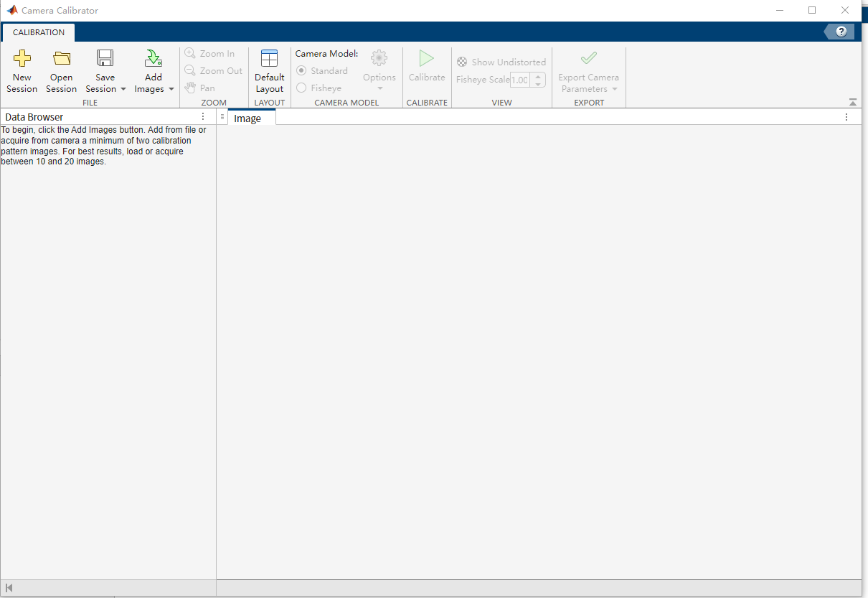
Task: Save Session with floppy disk icon
Action: pyautogui.click(x=105, y=59)
